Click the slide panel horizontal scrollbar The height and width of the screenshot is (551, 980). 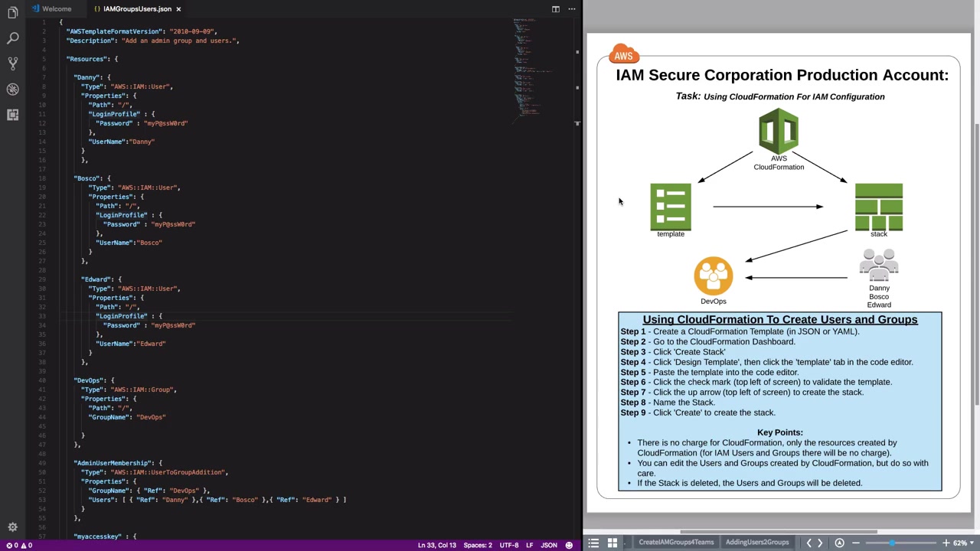click(779, 532)
